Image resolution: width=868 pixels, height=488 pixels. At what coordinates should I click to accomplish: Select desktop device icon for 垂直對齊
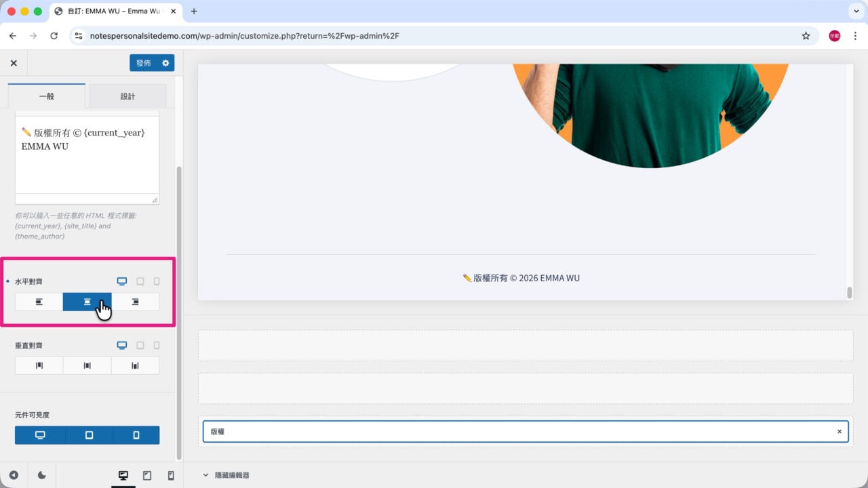pyautogui.click(x=122, y=345)
